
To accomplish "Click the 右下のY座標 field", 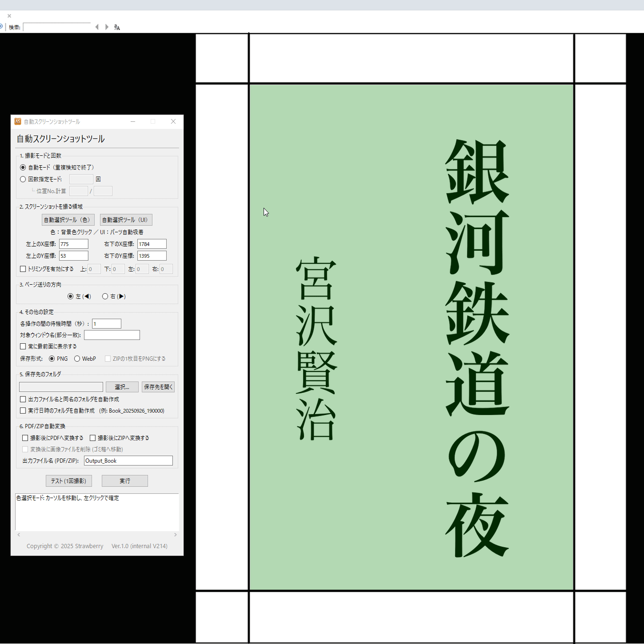I will (152, 256).
